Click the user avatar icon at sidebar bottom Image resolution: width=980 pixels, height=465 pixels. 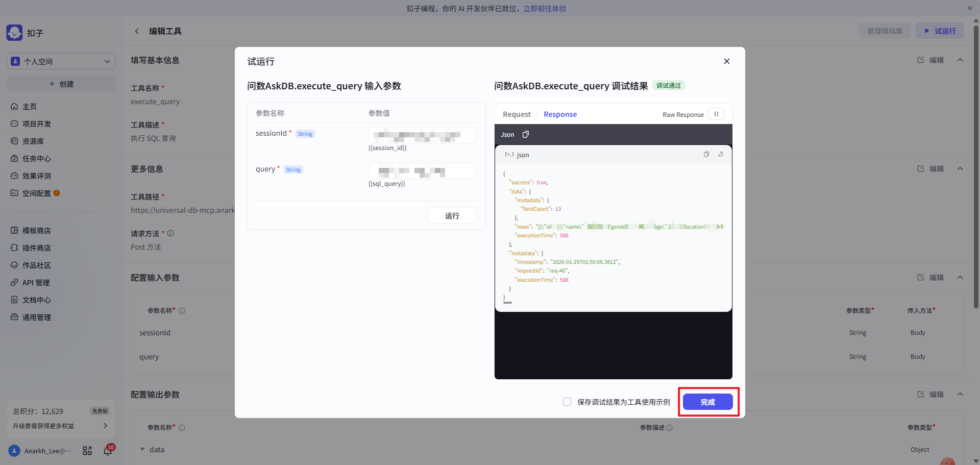(14, 451)
